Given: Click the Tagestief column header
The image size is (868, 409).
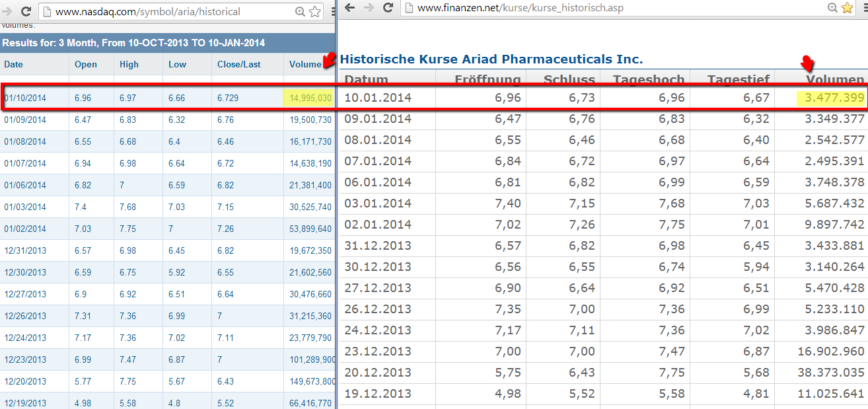Looking at the screenshot, I should pos(739,80).
